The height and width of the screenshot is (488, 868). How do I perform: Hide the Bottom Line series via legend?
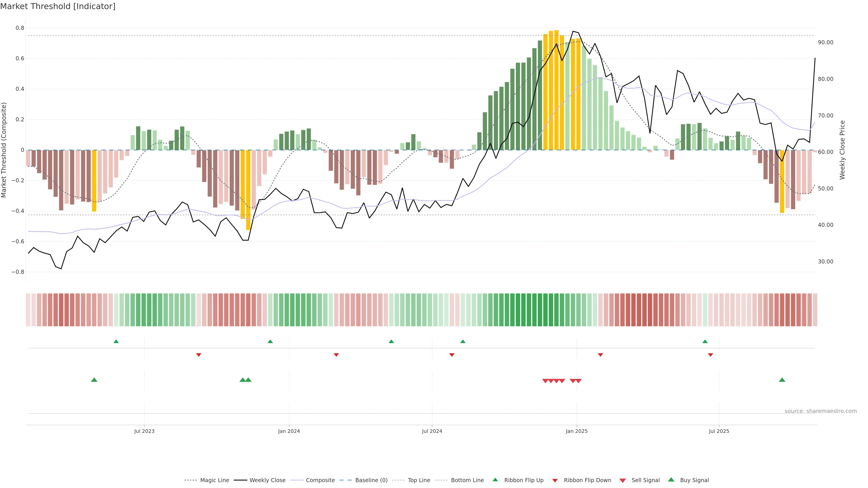[x=467, y=480]
